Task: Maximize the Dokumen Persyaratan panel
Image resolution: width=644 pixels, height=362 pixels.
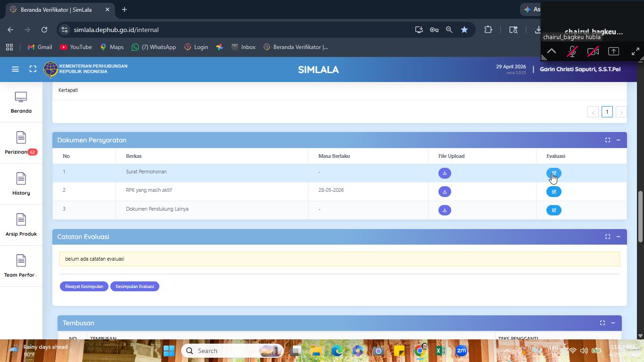Action: [x=608, y=140]
